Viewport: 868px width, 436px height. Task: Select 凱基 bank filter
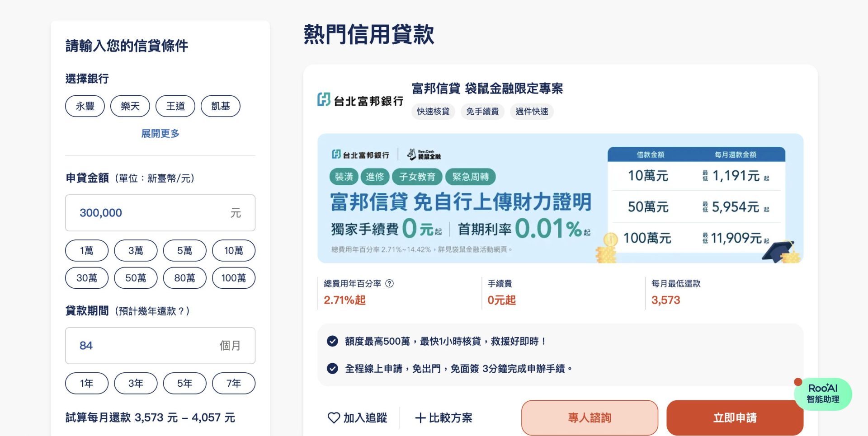click(x=221, y=106)
